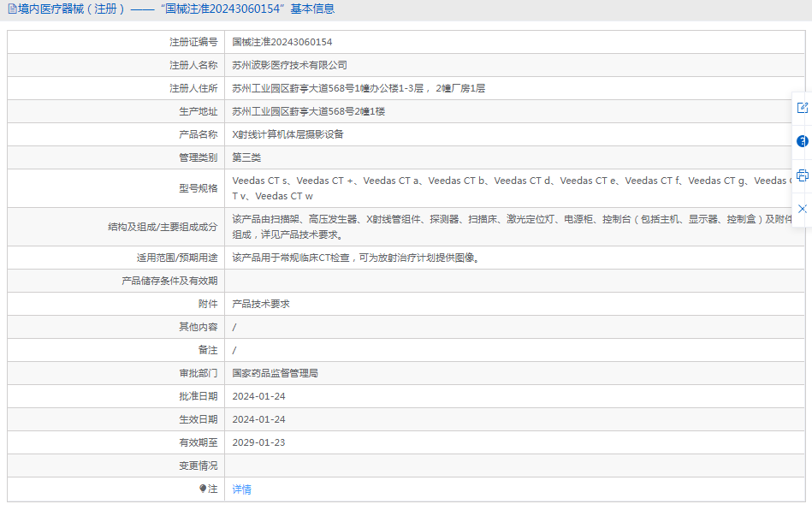The image size is (812, 510).
Task: Click the approval date value in the 批准日期 row
Action: [259, 396]
